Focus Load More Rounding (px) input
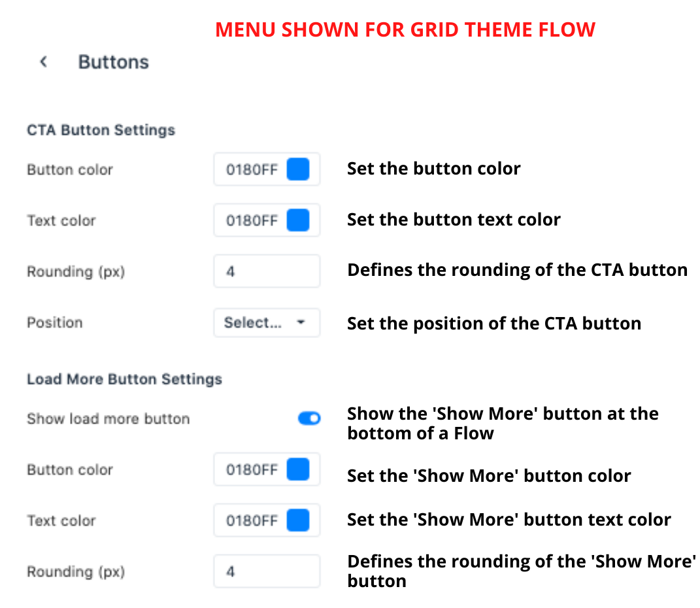Screen dimensions: 700x608 (x=267, y=571)
